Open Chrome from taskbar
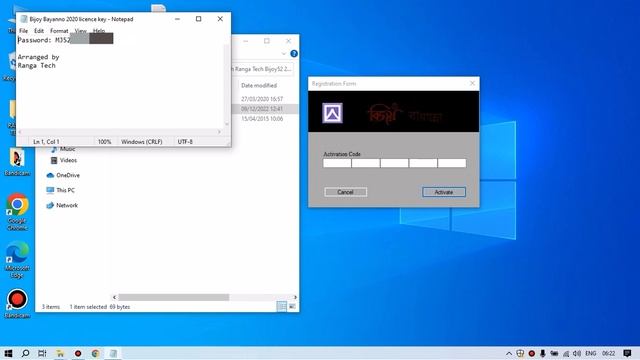Screen dimensions: 640x360 click(x=96, y=353)
